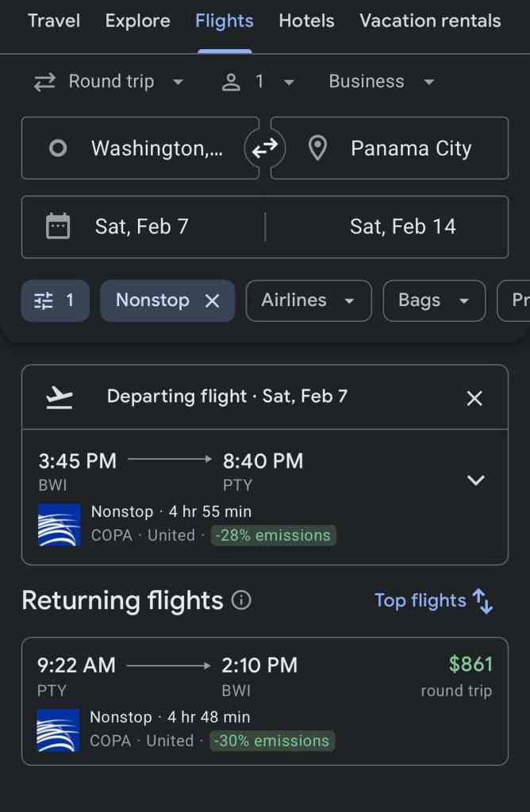Open the Round trip dropdown

109,82
